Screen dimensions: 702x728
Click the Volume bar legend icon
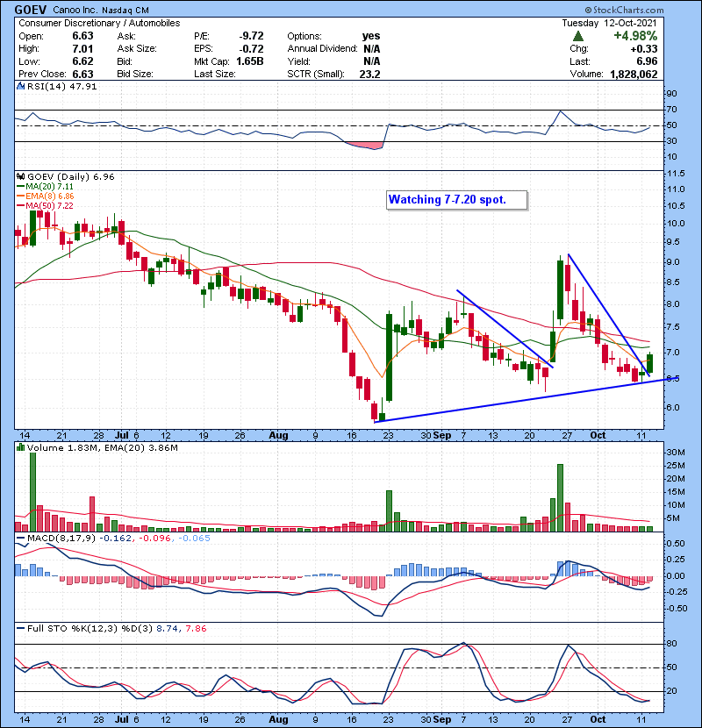(20, 447)
